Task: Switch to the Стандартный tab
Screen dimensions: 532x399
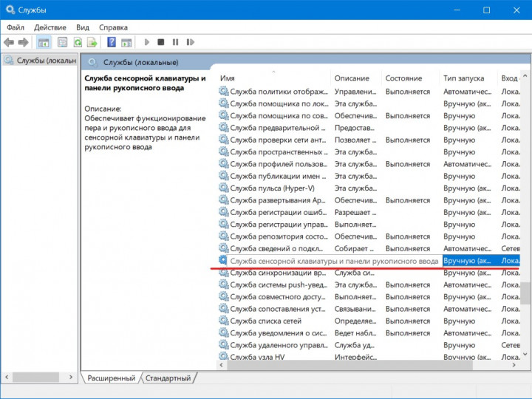Action: tap(168, 378)
